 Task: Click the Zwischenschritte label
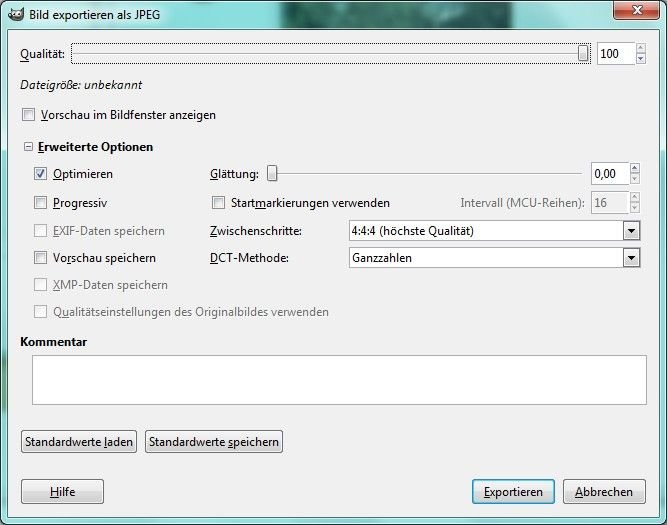256,231
